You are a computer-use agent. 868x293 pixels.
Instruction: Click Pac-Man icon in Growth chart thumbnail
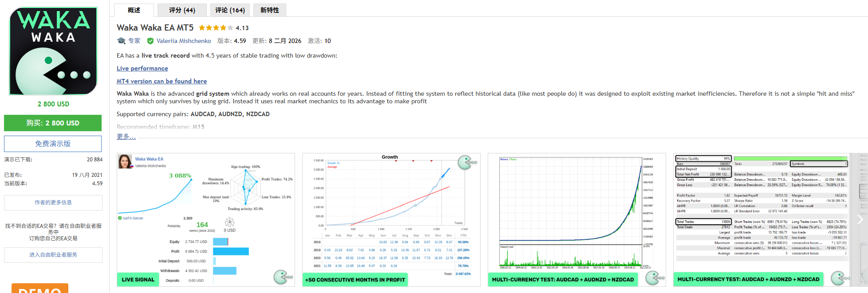[x=466, y=162]
